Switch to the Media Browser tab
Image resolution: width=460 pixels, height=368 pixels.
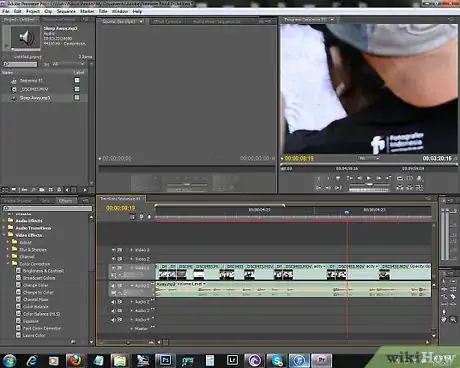[18, 201]
